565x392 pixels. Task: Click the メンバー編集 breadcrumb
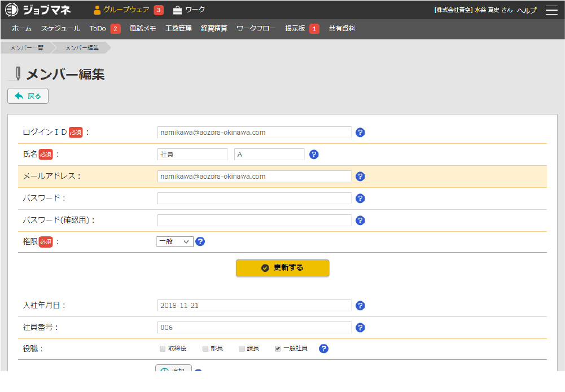[82, 48]
